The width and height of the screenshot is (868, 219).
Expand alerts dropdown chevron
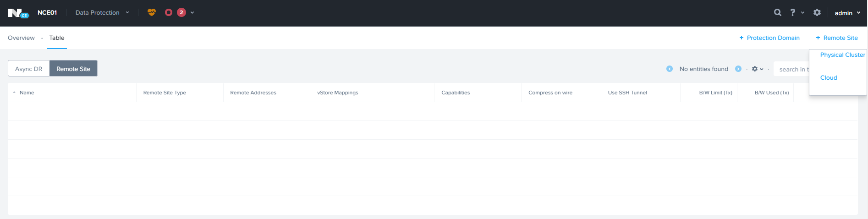pyautogui.click(x=192, y=13)
